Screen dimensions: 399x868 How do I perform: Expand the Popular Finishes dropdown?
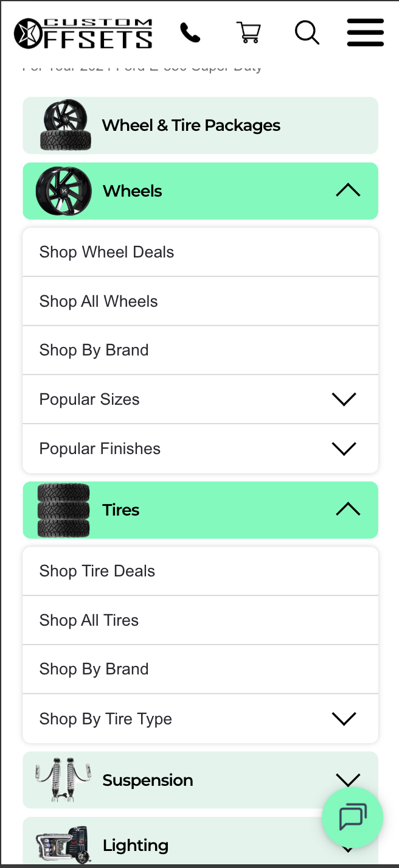tap(344, 448)
